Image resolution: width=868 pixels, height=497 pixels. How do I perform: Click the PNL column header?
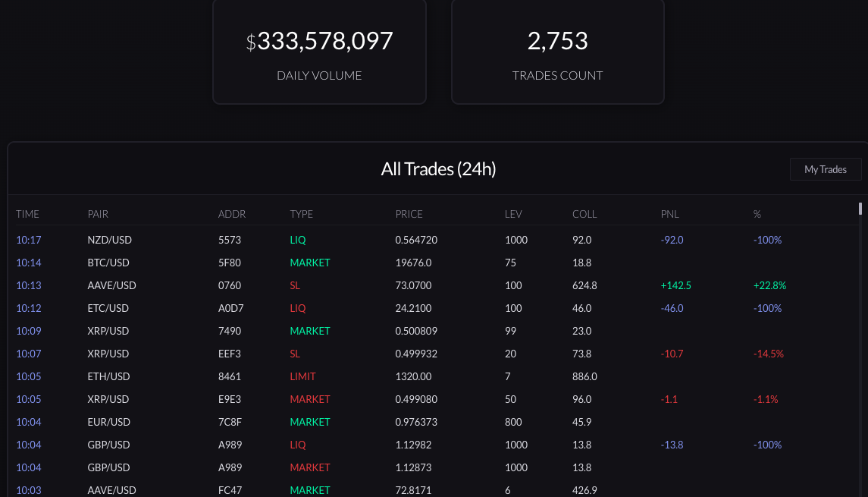pyautogui.click(x=670, y=214)
